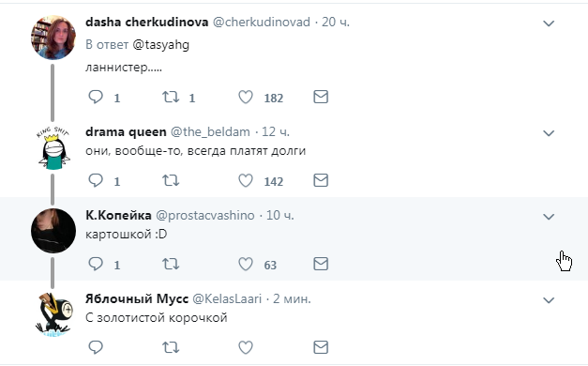Like К.Копейка's 'картошкой :D' tweet
588x366 pixels.
coord(246,265)
